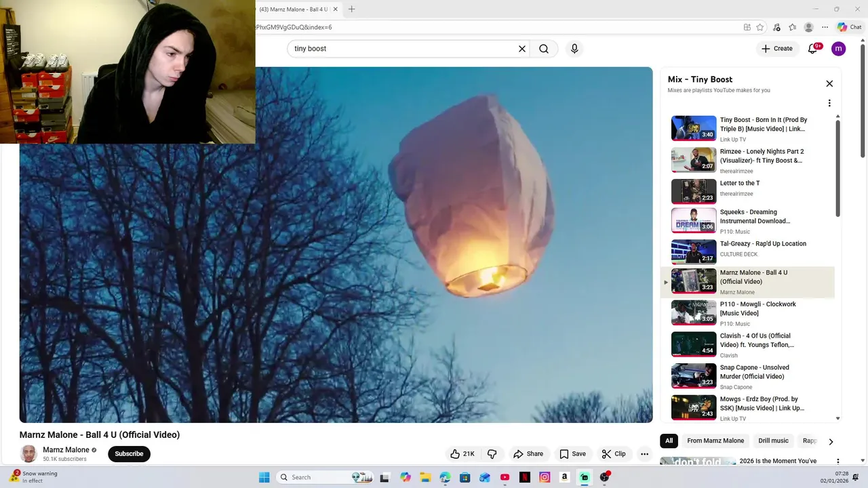
Task: Open the apps icon in the address bar
Action: (747, 27)
